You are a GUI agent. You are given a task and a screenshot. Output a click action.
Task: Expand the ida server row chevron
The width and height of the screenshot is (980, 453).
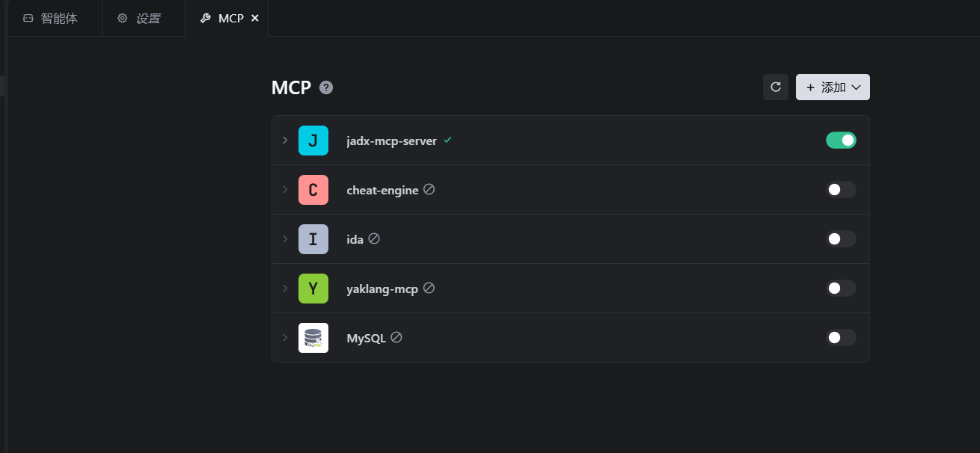(x=285, y=238)
